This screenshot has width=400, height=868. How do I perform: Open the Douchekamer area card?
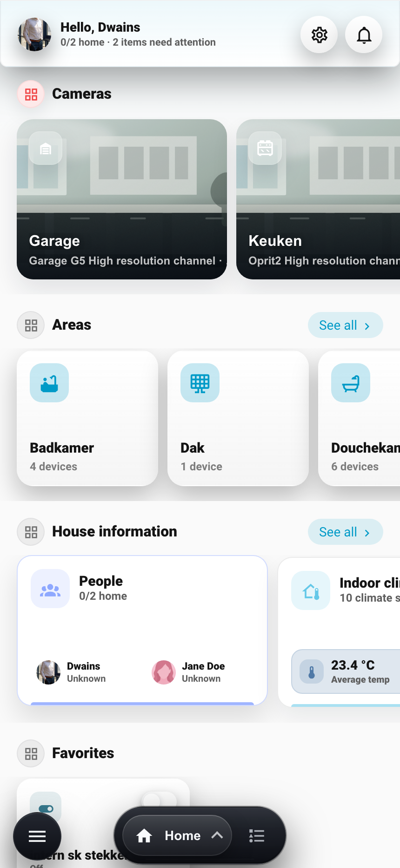[x=359, y=418]
